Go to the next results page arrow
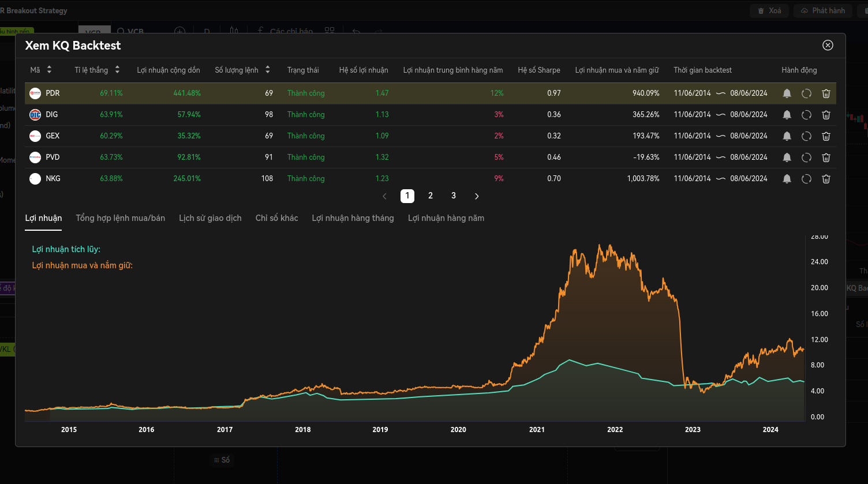868x484 pixels. (x=477, y=196)
